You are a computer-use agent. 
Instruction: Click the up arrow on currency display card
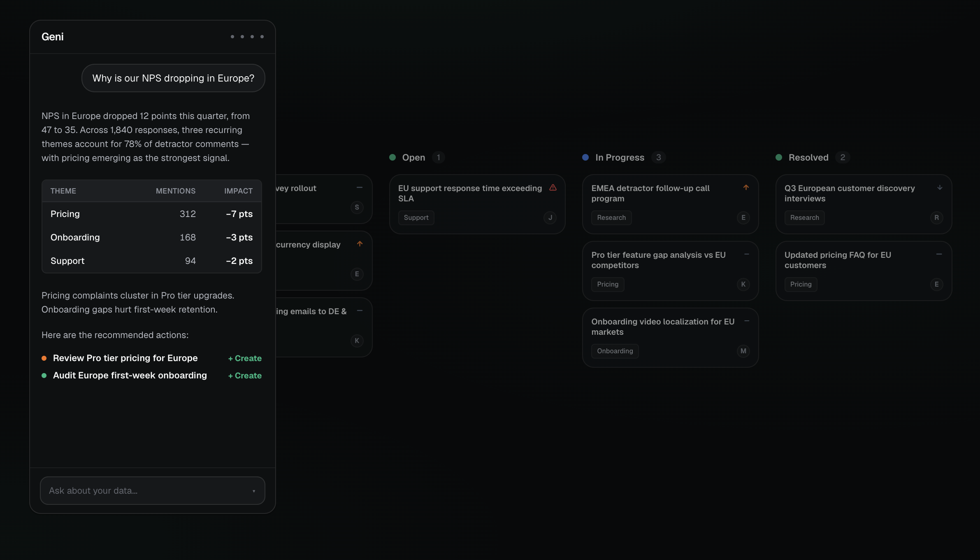click(x=360, y=244)
